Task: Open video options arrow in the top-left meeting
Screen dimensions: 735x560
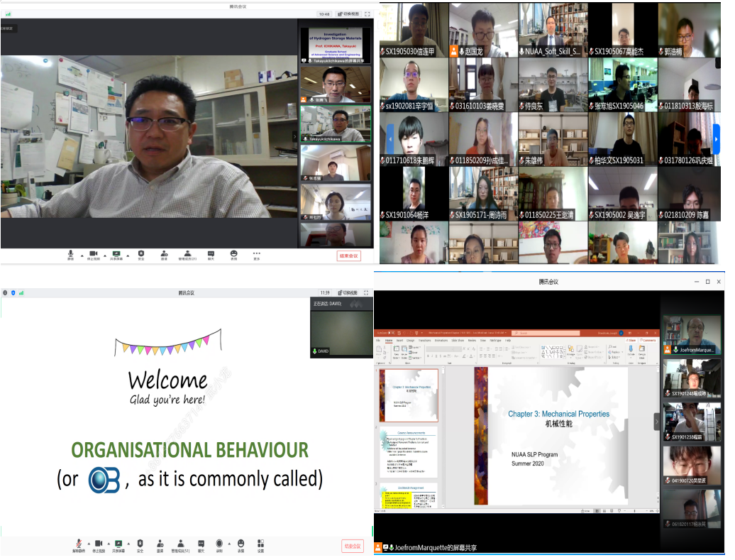Action: pyautogui.click(x=105, y=256)
